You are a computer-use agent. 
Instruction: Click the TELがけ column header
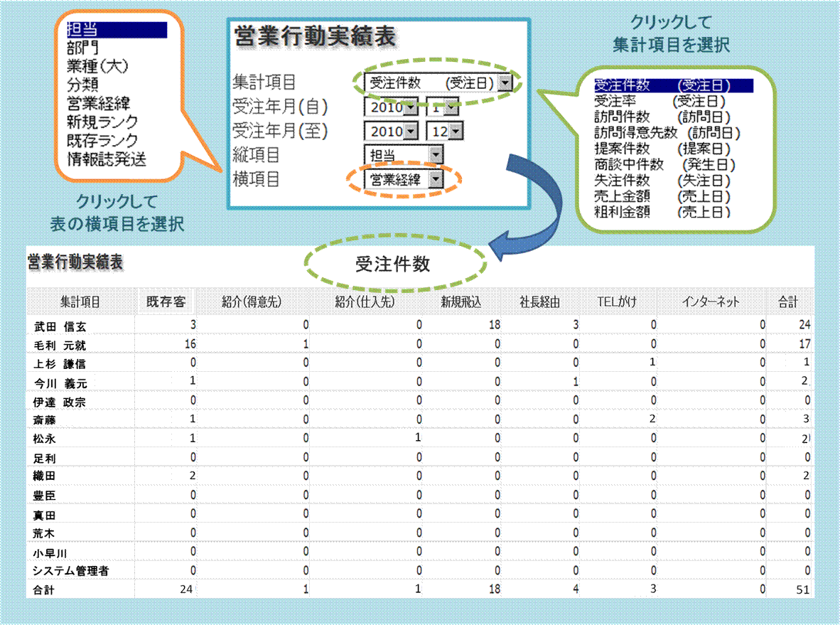(x=617, y=301)
